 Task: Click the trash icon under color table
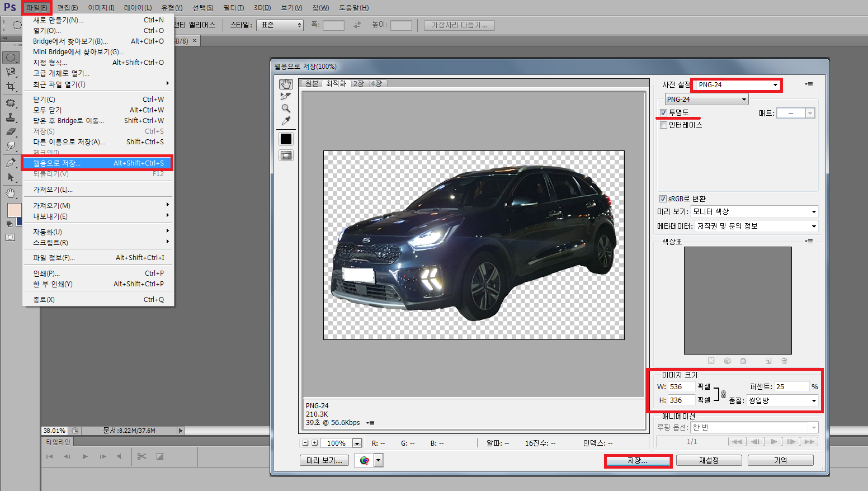coord(784,361)
